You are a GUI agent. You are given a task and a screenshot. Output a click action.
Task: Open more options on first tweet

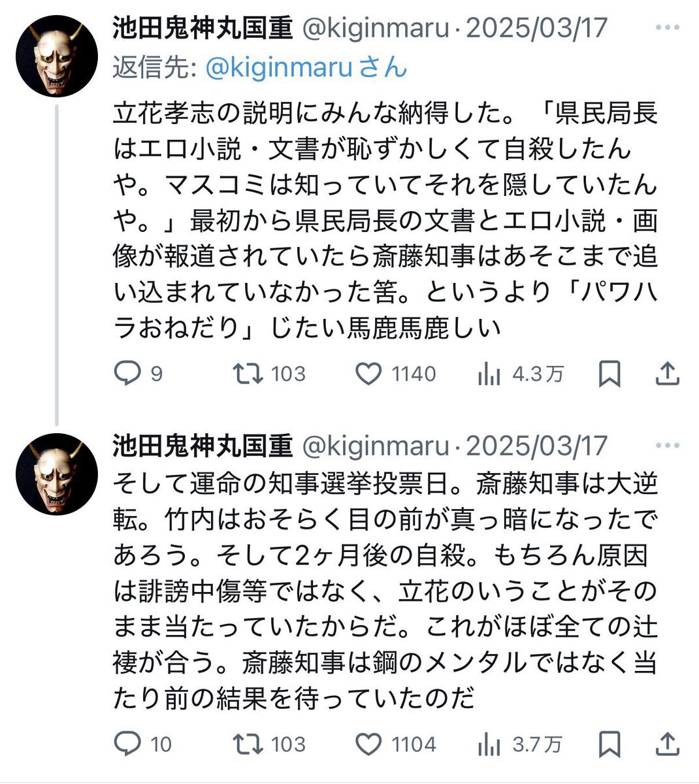coord(667,28)
